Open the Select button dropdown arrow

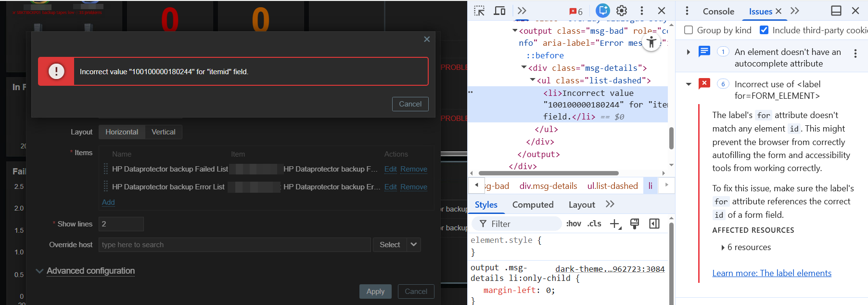pyautogui.click(x=414, y=245)
